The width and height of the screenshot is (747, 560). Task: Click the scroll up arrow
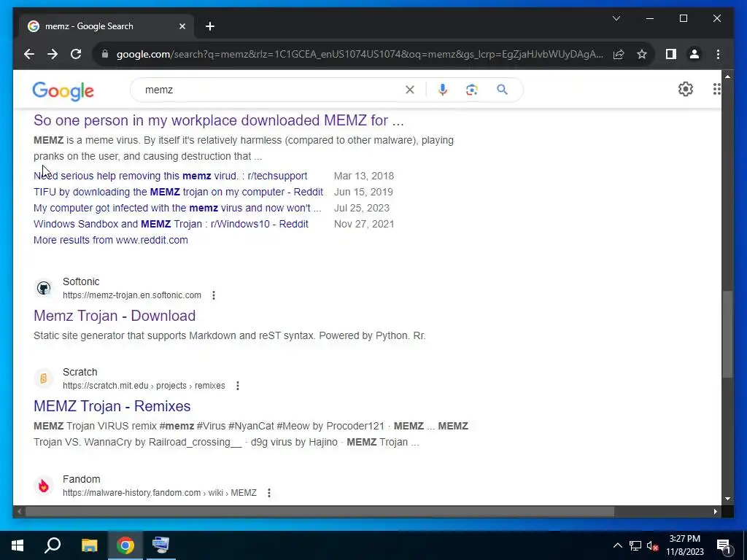727,76
